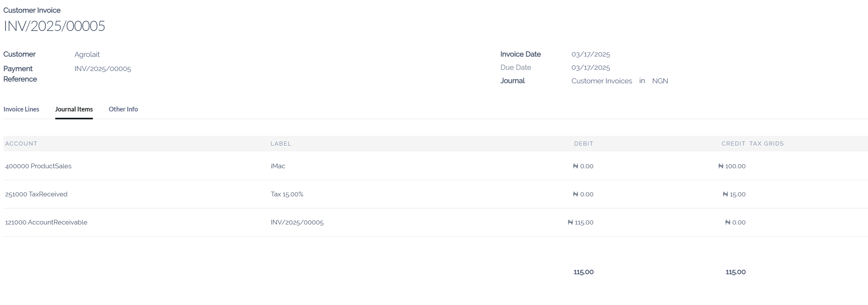868x305 pixels.
Task: Click the invoice title INV/2025/00005
Action: pos(54,26)
